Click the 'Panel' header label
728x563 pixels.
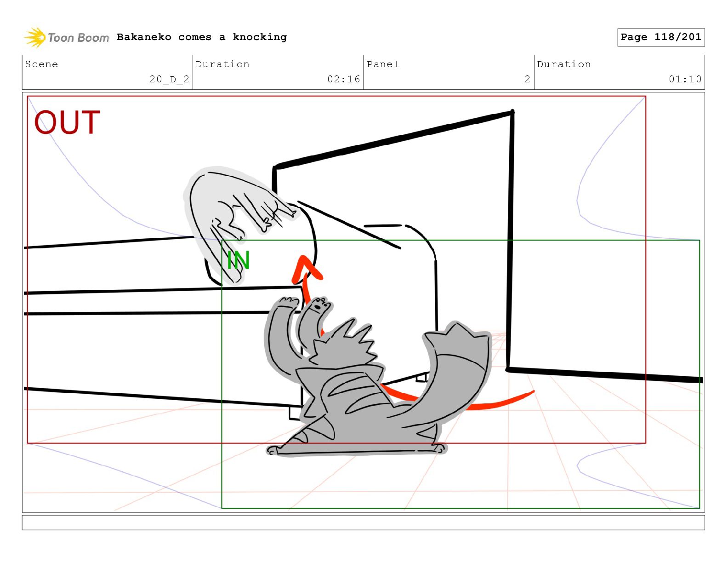click(x=383, y=64)
